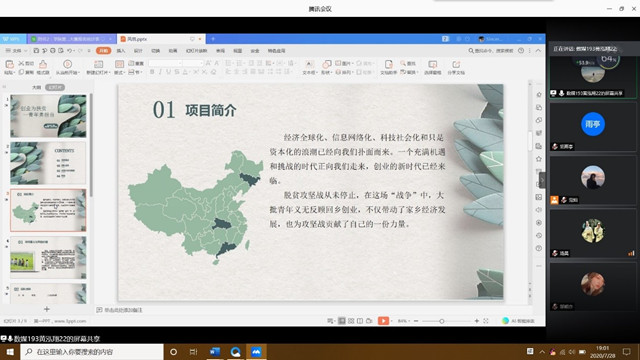Collapse the ribbon with the chevron arrow
640x360 pixels.
pos(538,51)
